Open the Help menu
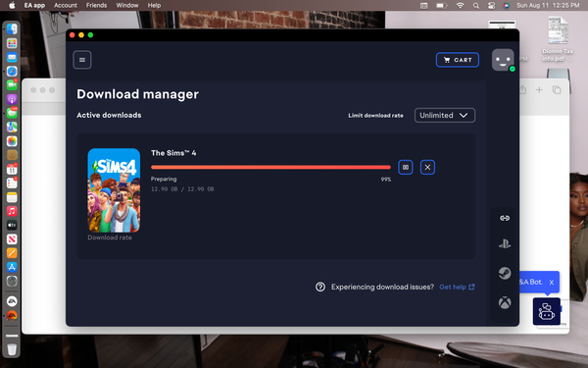The width and height of the screenshot is (588, 368). [154, 5]
